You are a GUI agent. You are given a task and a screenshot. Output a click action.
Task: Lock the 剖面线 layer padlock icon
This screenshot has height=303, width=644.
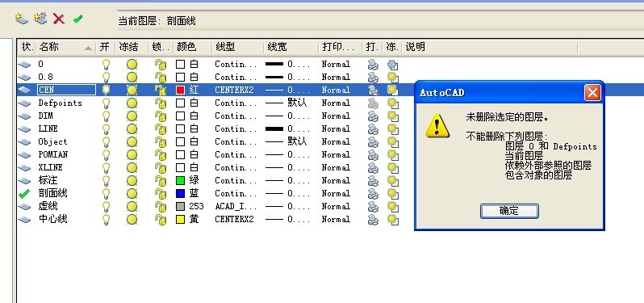pos(160,194)
